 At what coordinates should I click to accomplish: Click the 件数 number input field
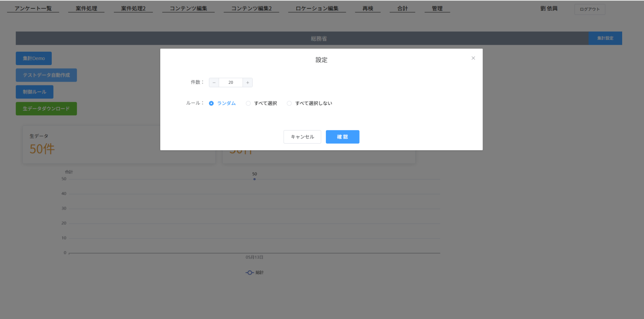231,83
